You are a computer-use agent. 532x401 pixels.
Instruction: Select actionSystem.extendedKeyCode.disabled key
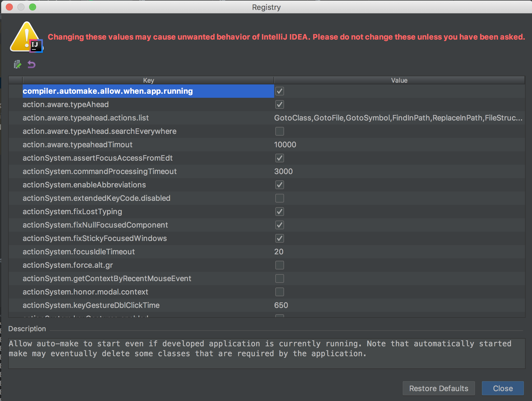[96, 198]
